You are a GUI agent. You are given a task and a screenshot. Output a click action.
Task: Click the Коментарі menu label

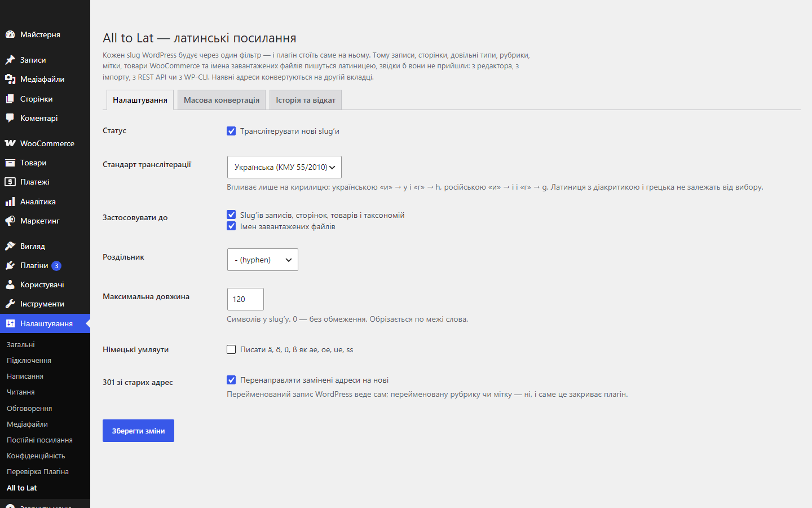pos(39,118)
